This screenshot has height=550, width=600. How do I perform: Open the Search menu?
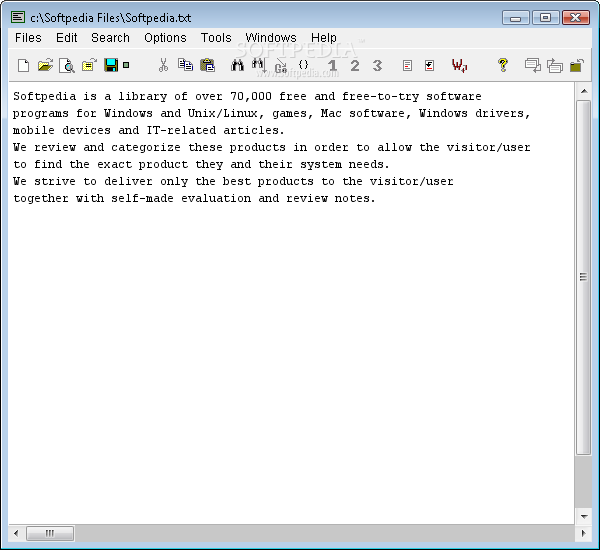click(x=110, y=38)
